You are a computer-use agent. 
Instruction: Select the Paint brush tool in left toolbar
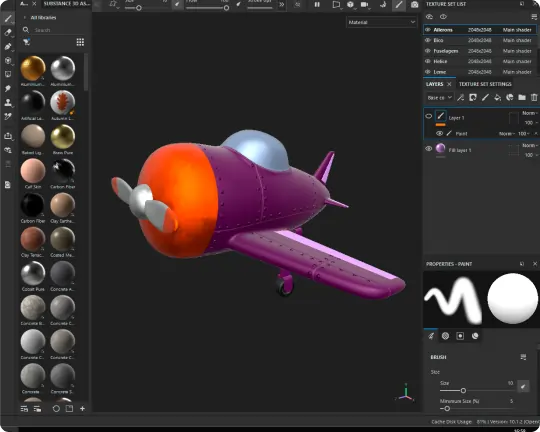coord(8,19)
